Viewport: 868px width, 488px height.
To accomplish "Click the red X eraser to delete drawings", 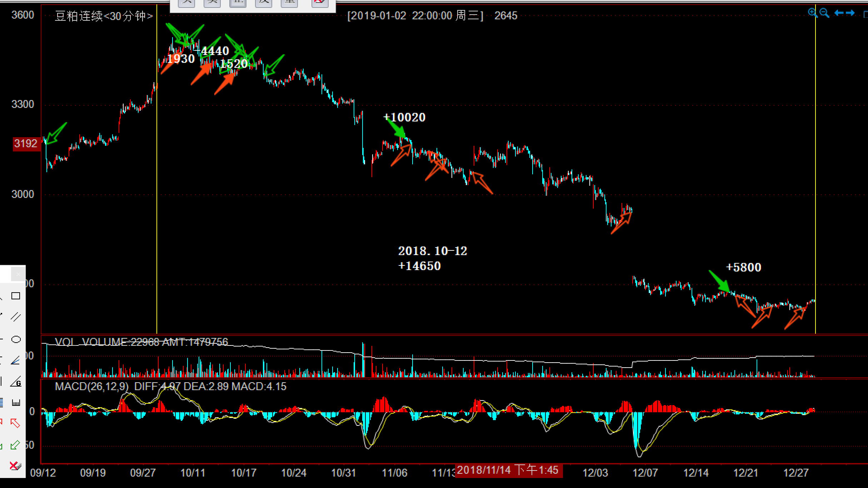I will point(15,466).
